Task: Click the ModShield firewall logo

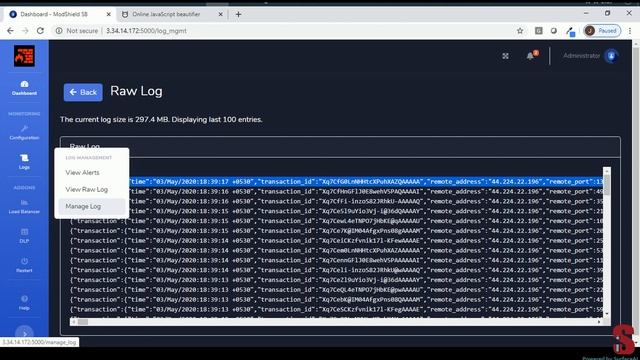Action: coord(24,56)
